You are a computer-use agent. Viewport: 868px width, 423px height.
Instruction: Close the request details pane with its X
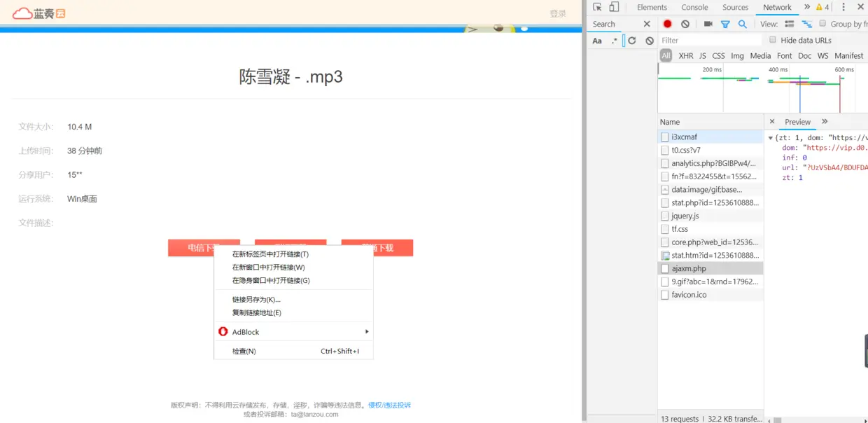[x=772, y=121]
